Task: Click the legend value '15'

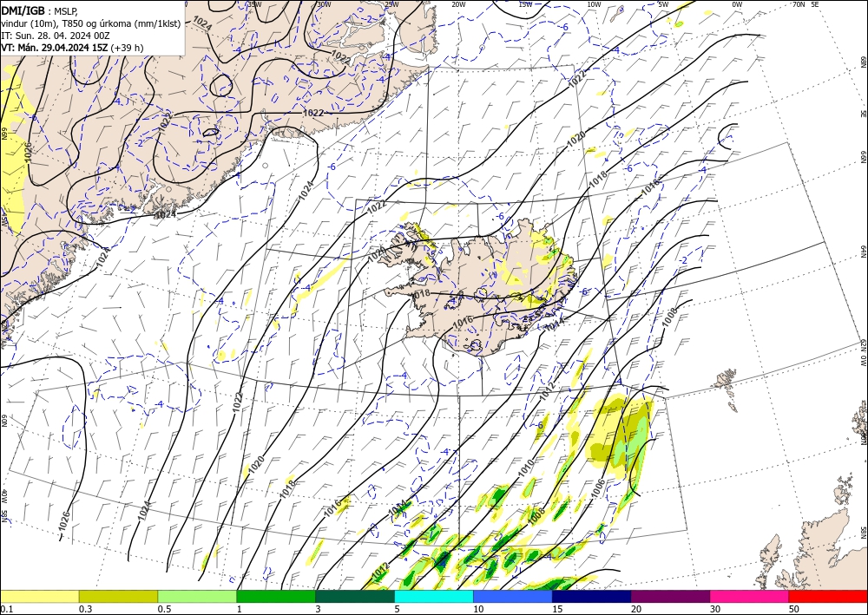Action: point(557,609)
